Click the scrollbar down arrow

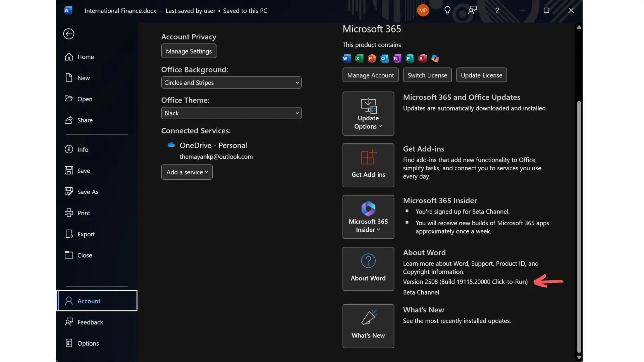pyautogui.click(x=579, y=357)
